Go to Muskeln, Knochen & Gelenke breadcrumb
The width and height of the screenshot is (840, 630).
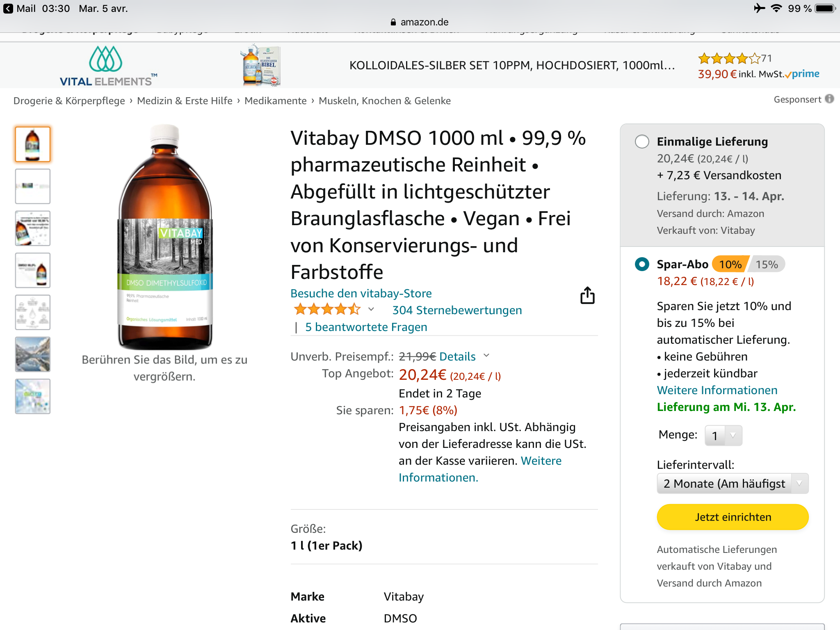click(384, 101)
